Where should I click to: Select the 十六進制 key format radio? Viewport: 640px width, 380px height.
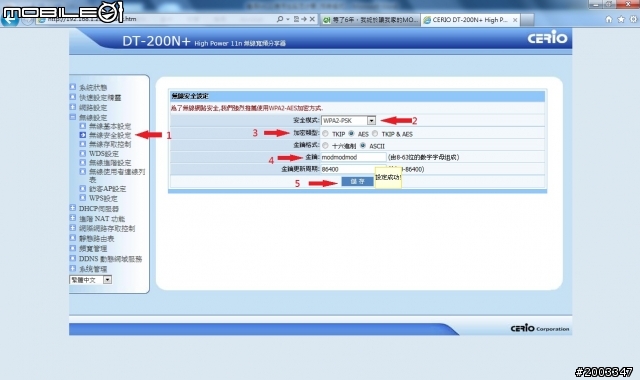(325, 145)
